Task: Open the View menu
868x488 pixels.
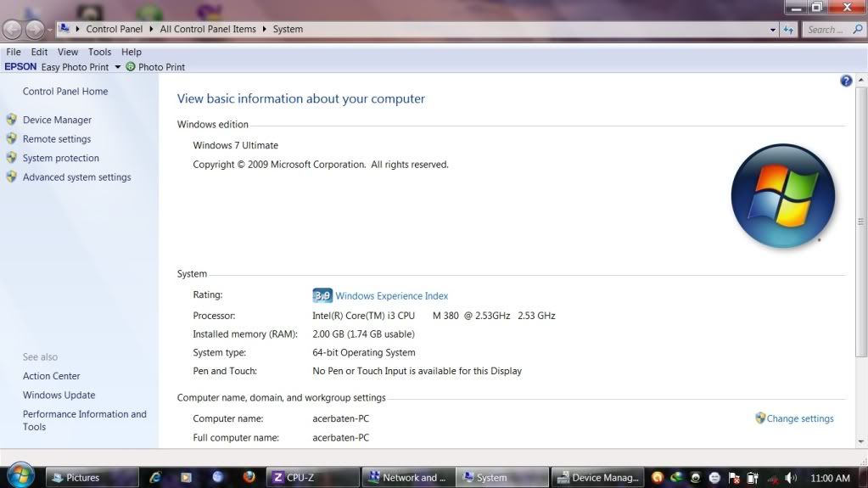Action: [68, 52]
